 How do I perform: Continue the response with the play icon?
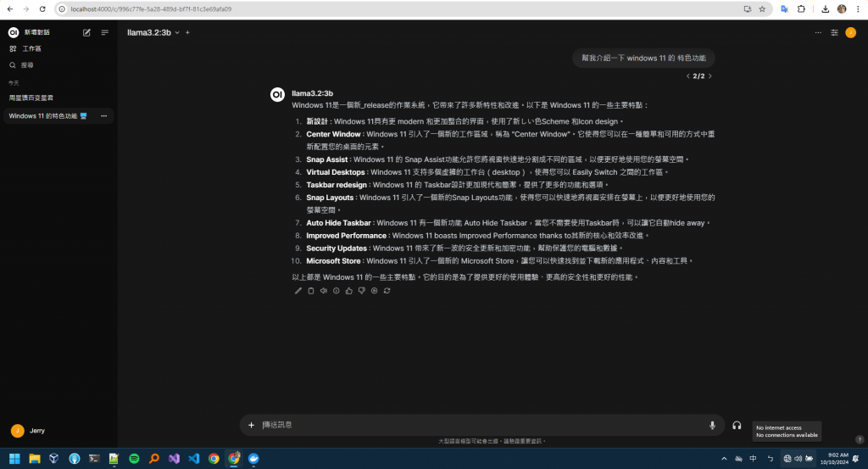point(374,291)
